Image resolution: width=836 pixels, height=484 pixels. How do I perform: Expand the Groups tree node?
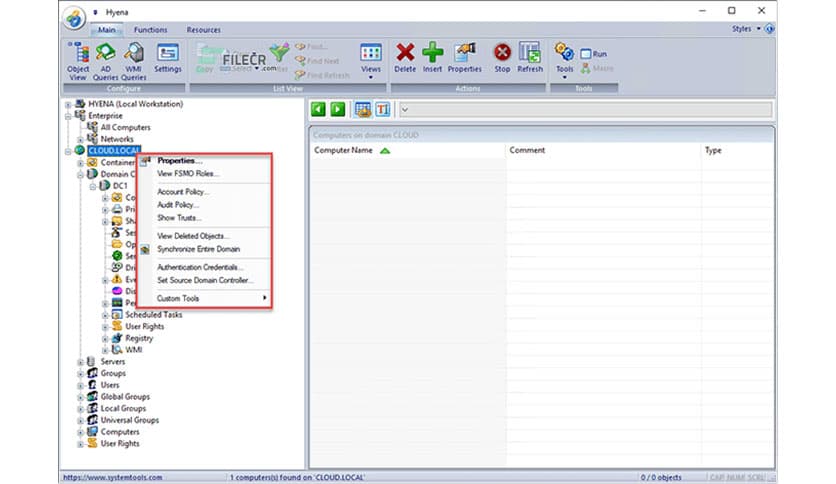pos(81,374)
